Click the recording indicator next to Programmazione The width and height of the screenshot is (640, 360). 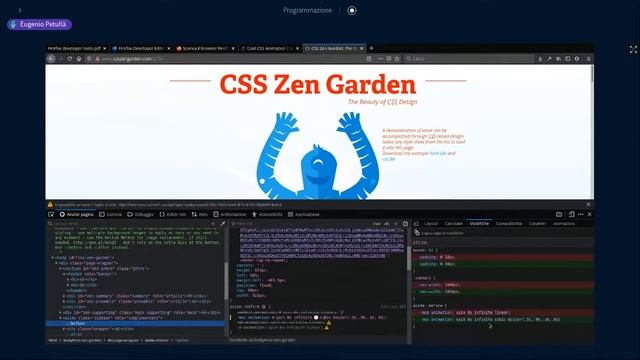click(352, 11)
